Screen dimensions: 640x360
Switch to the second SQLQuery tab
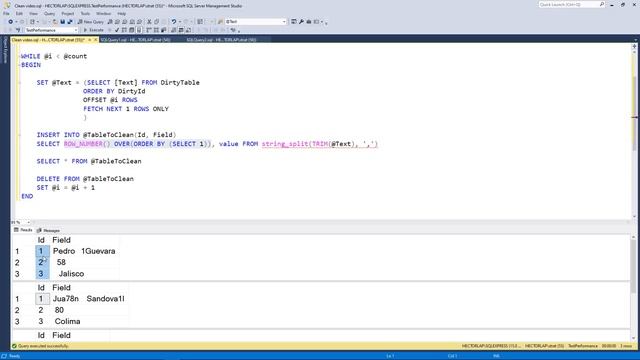pyautogui.click(x=136, y=40)
